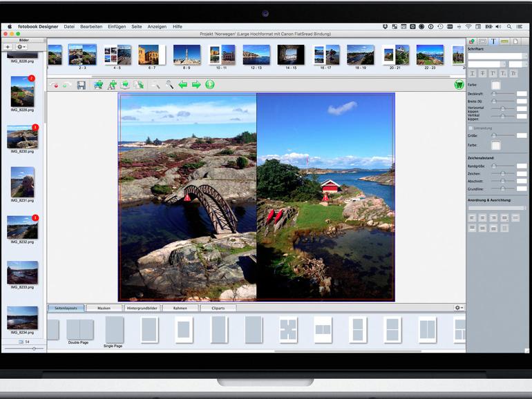Enable the Umrandung checkbox
The image size is (532, 399).
(471, 128)
